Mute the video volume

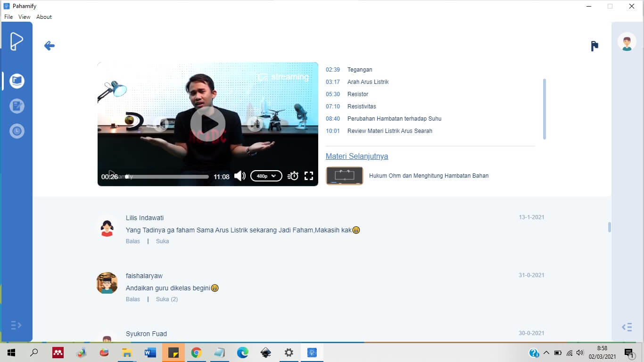tap(240, 176)
